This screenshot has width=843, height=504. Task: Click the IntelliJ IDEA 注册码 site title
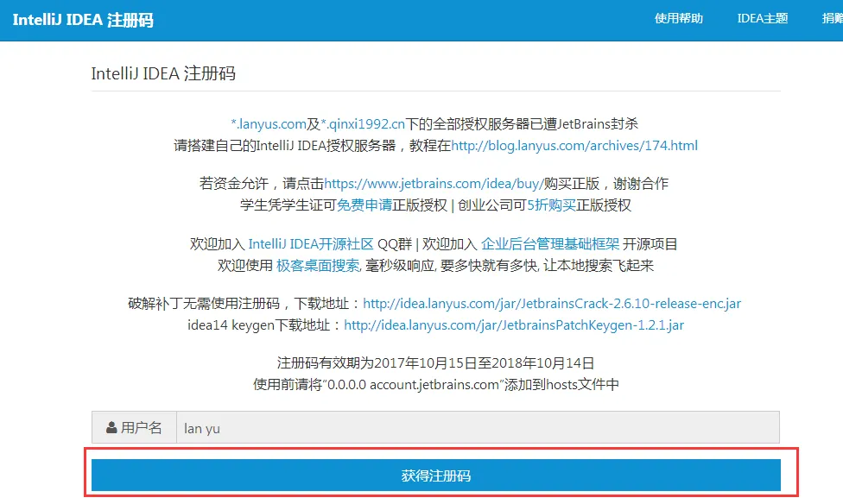83,20
